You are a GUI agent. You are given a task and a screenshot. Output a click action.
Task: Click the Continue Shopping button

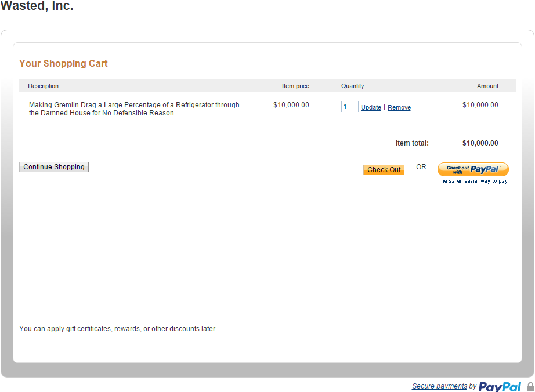(x=54, y=167)
